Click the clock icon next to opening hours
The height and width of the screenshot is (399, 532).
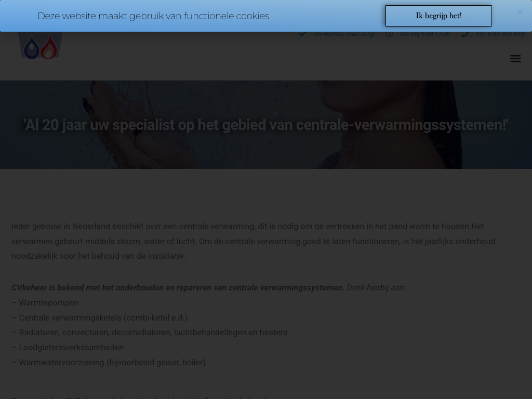coord(389,34)
